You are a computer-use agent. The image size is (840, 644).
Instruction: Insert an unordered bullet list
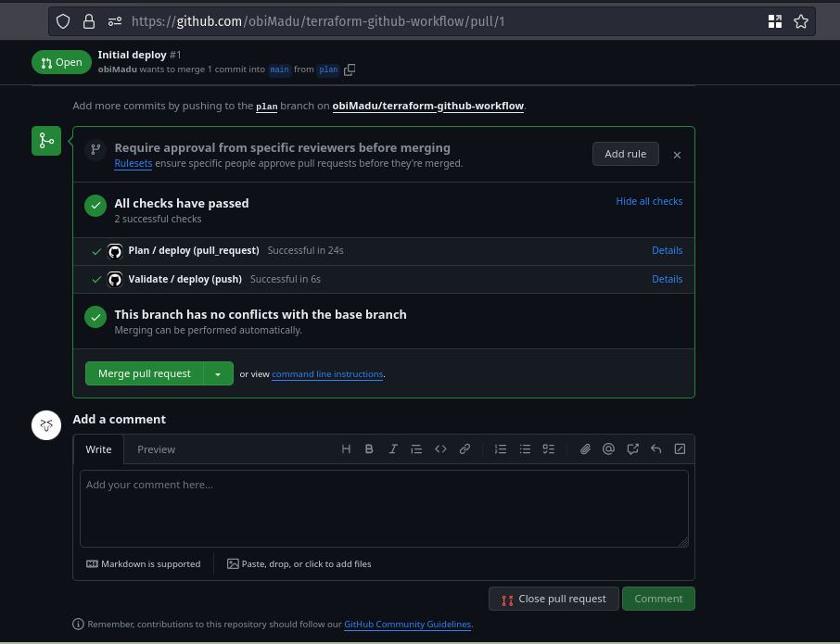525,449
